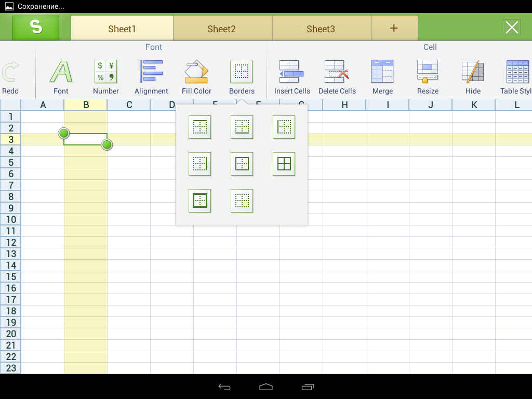Apply the left border option
532x399 pixels.
pyautogui.click(x=284, y=127)
